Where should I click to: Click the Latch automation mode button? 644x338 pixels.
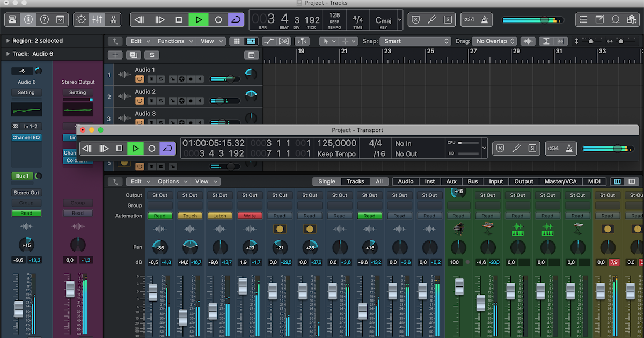coord(220,216)
